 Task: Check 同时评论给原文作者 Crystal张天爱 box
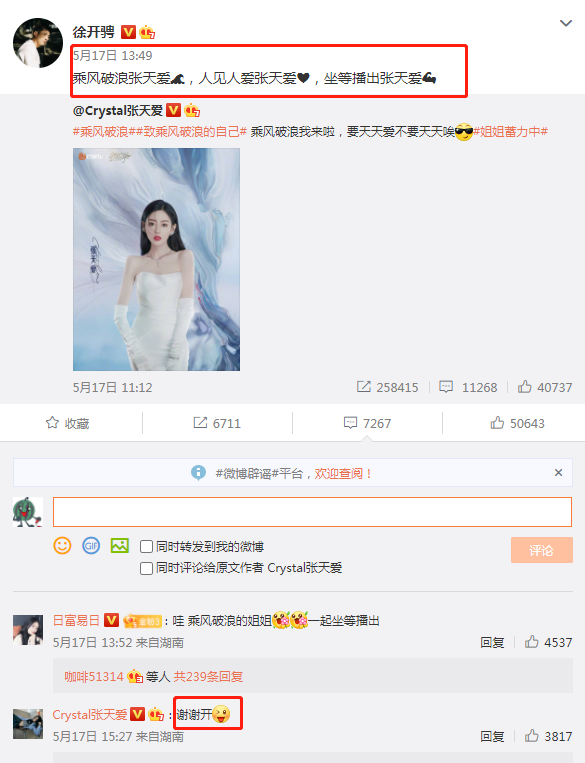(x=146, y=568)
